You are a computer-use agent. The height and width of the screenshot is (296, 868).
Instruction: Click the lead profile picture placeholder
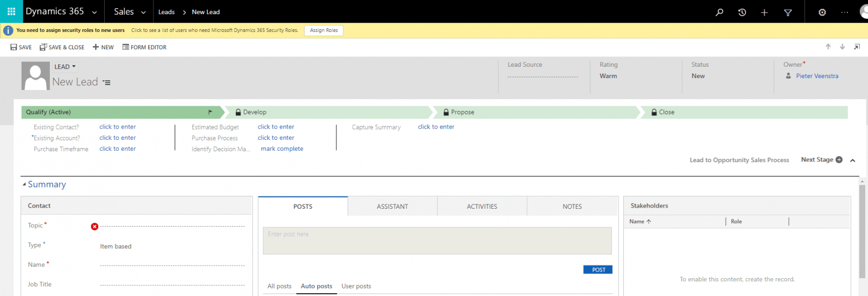pos(35,76)
